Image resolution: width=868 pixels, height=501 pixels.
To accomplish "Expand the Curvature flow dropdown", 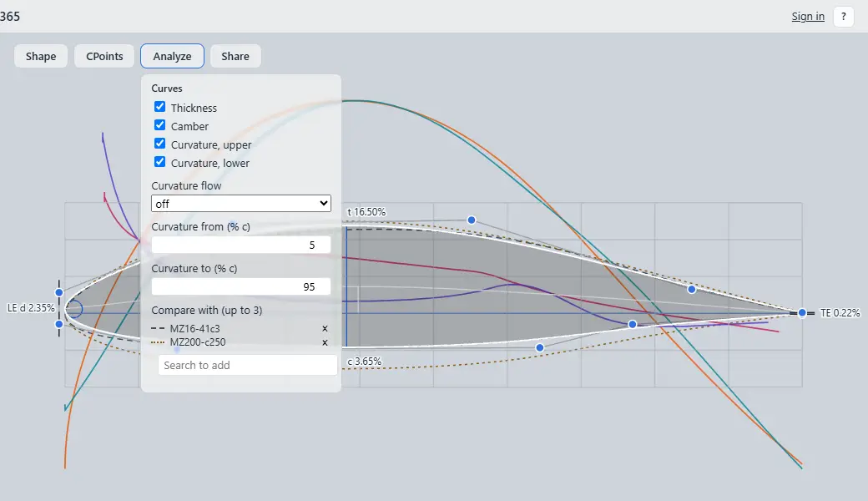I will click(x=241, y=203).
